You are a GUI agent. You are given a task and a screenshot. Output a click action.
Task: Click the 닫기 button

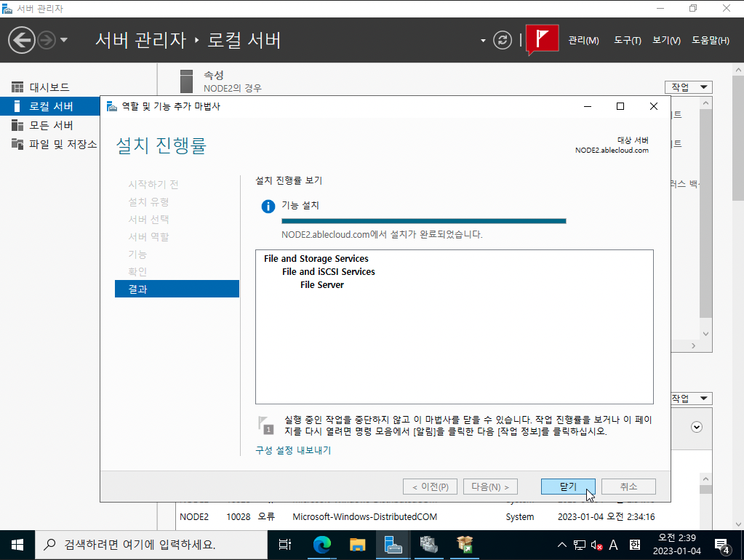pyautogui.click(x=568, y=487)
